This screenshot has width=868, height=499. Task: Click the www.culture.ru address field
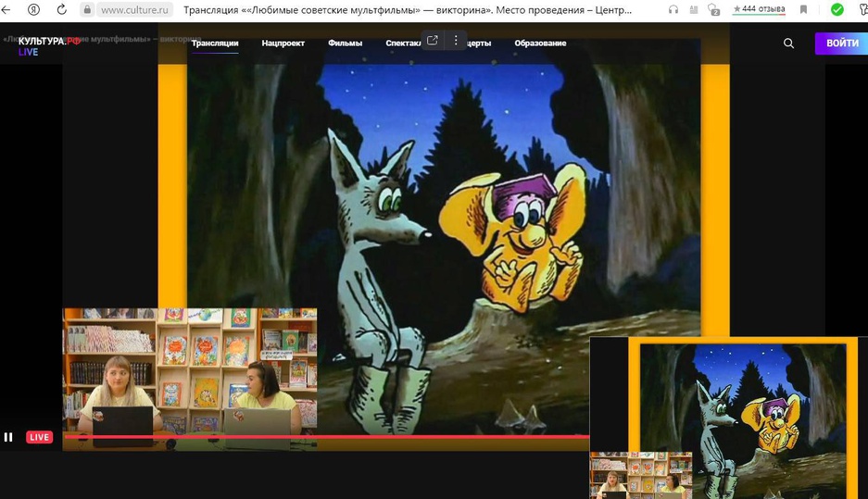pyautogui.click(x=134, y=10)
